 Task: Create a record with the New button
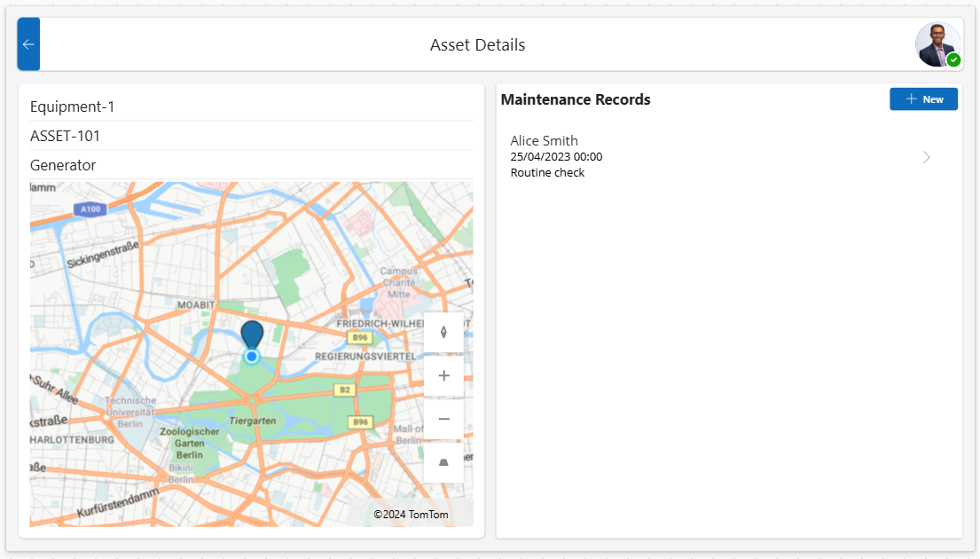pos(923,98)
